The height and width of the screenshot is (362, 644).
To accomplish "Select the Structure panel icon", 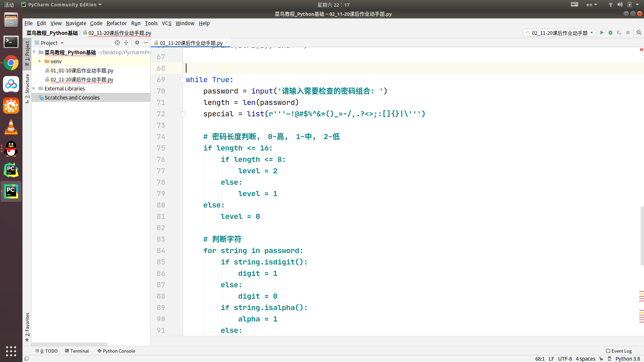I will point(28,101).
